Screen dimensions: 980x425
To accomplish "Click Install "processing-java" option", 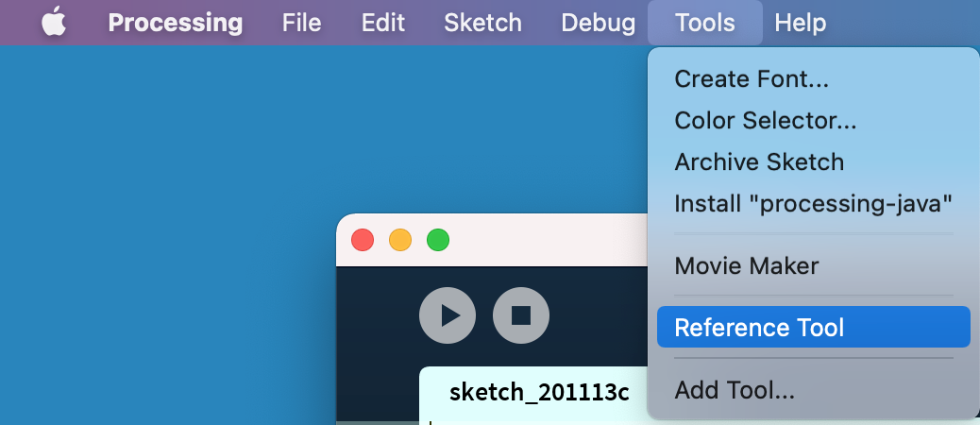I will (x=813, y=203).
